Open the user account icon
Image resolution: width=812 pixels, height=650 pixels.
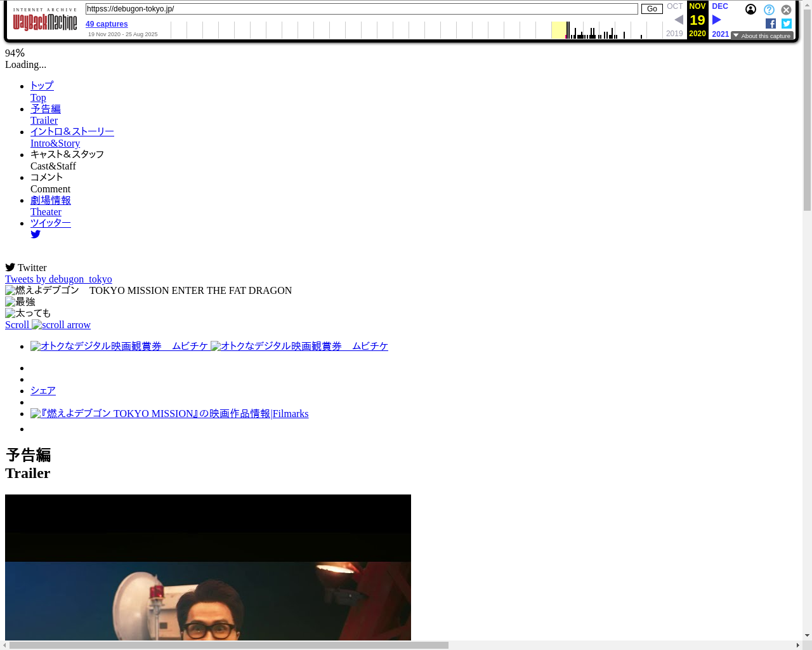pyautogui.click(x=750, y=10)
